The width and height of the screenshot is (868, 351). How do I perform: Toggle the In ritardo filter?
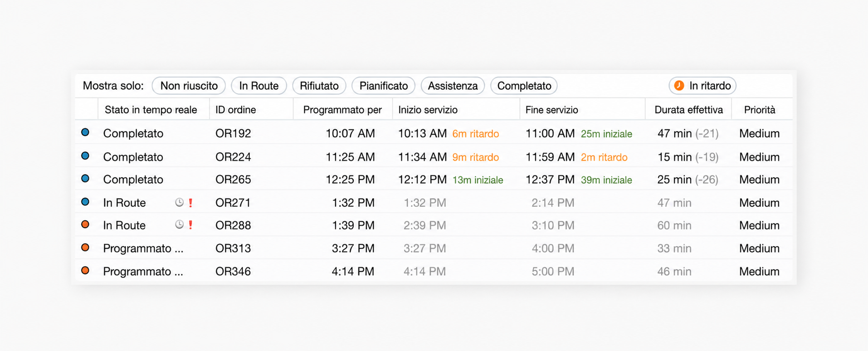(702, 86)
